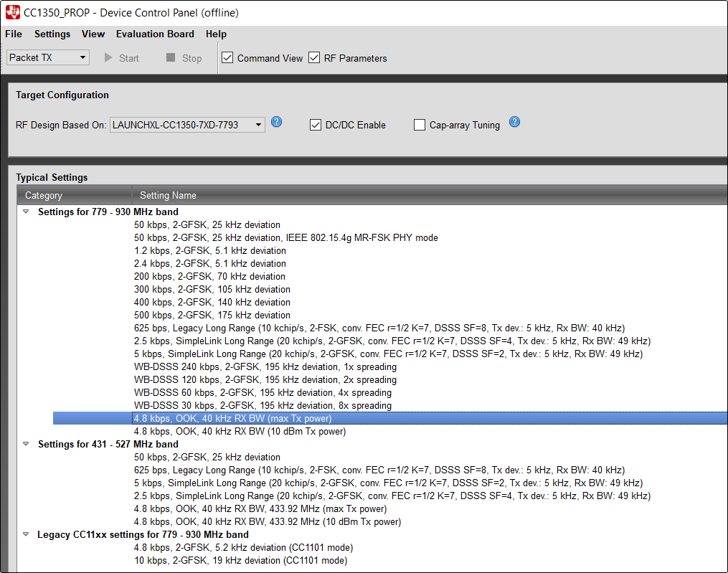Click the Setting Name column header
The width and height of the screenshot is (728, 573).
430,196
